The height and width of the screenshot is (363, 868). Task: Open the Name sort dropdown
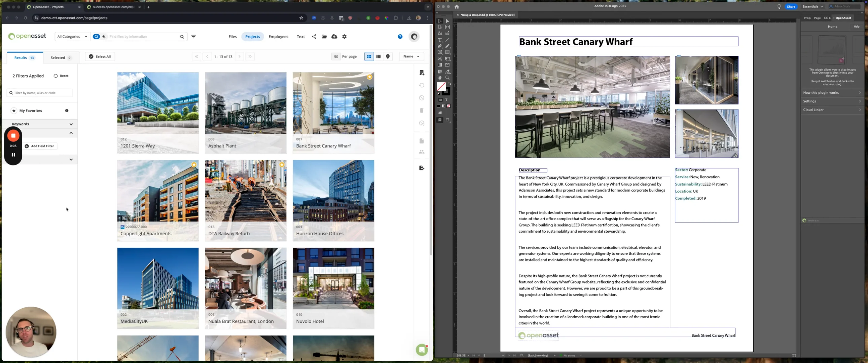pos(411,56)
